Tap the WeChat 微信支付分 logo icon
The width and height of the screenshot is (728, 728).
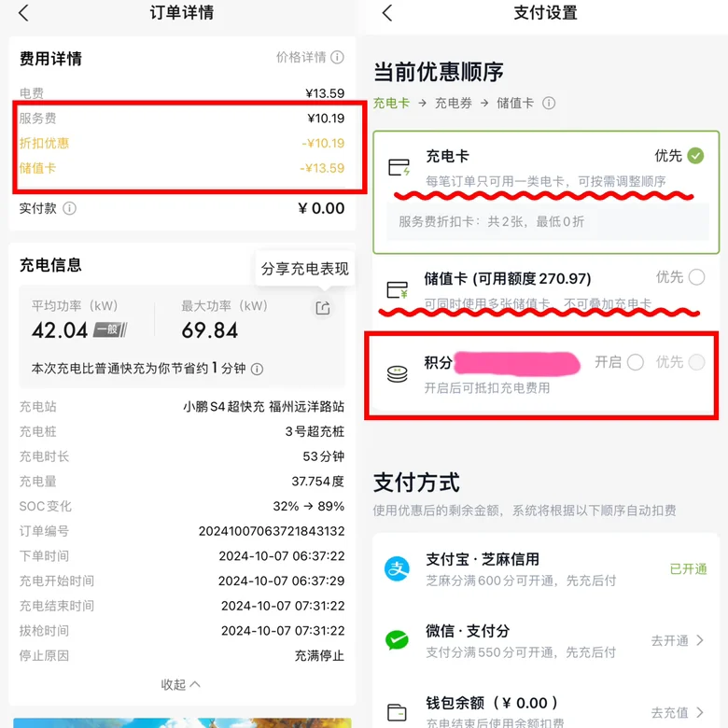(x=397, y=639)
